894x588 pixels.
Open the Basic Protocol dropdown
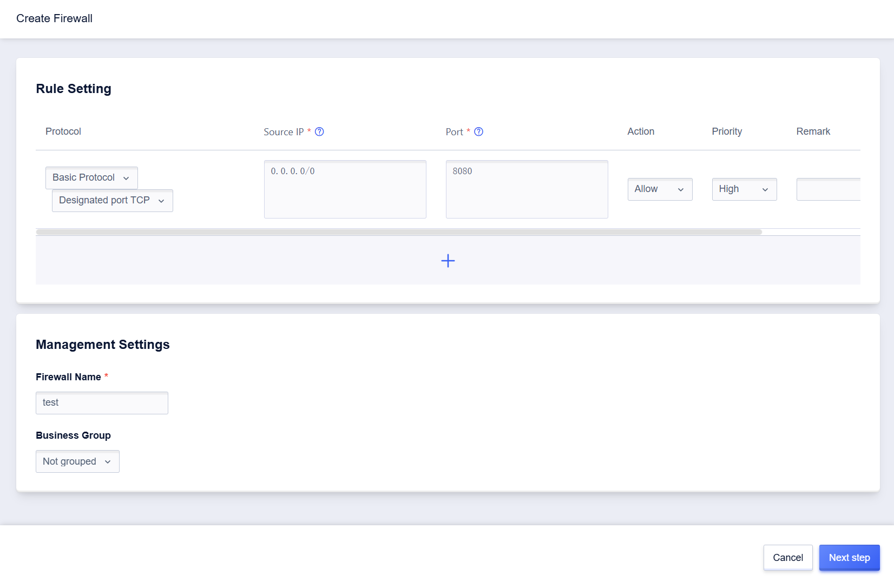point(91,177)
